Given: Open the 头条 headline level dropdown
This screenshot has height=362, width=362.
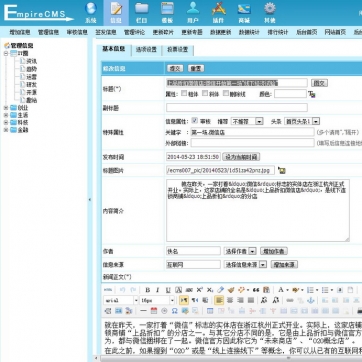Looking at the screenshot, I should [x=302, y=121].
